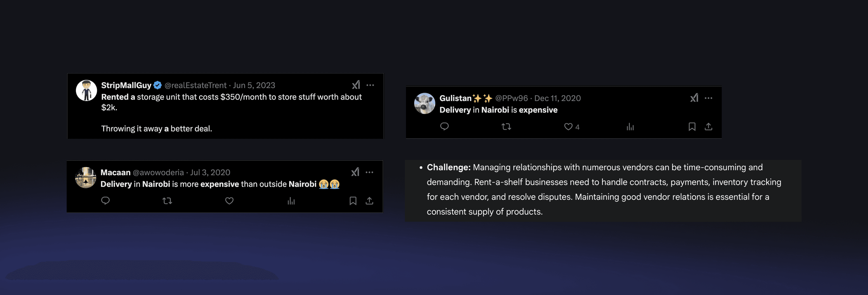Repost Macaan's Nairobi tweet
The width and height of the screenshot is (868, 295).
[x=167, y=201]
